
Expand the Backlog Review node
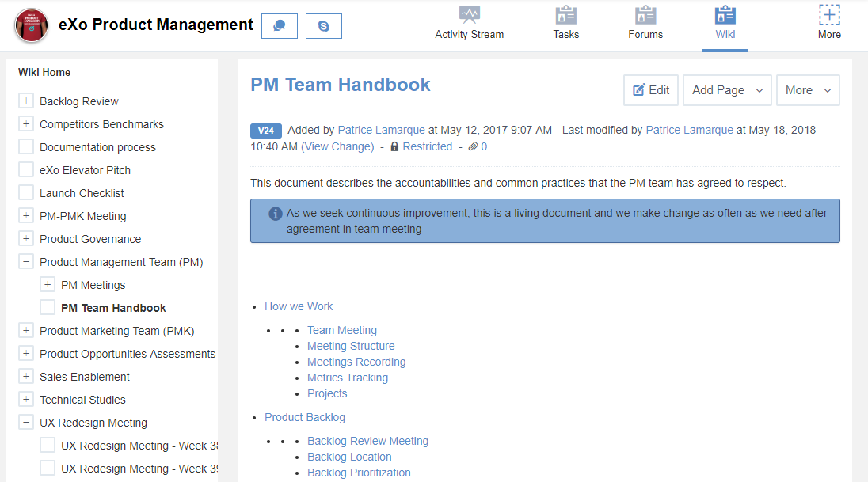click(26, 101)
